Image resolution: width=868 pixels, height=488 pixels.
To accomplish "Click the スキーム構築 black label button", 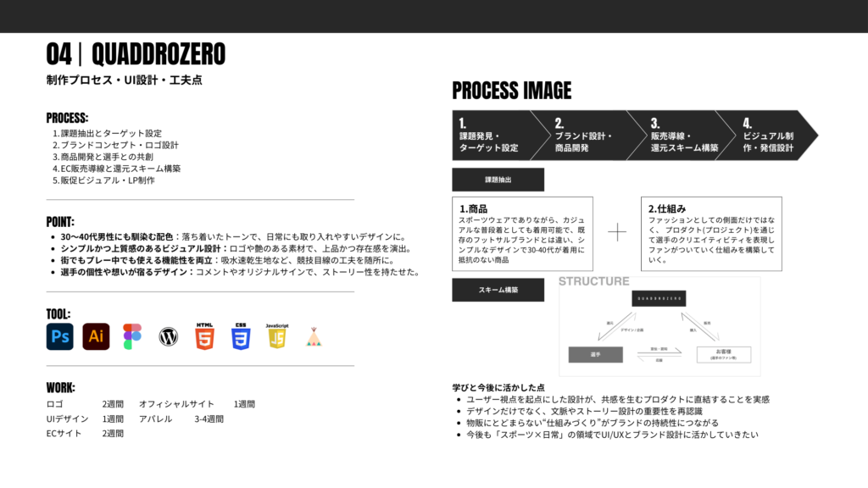I will [x=498, y=290].
